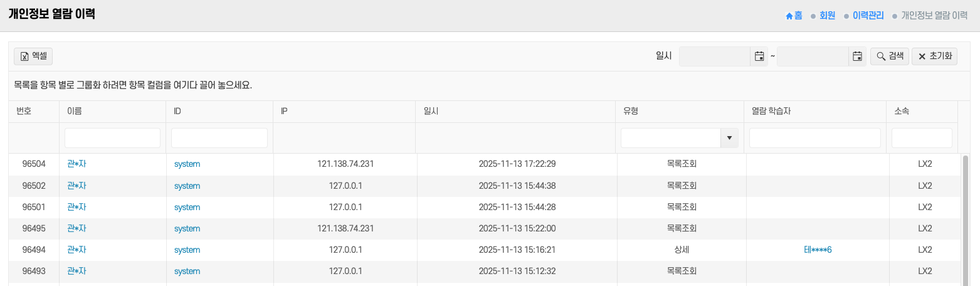Click the 초기화 reset X button

click(934, 56)
